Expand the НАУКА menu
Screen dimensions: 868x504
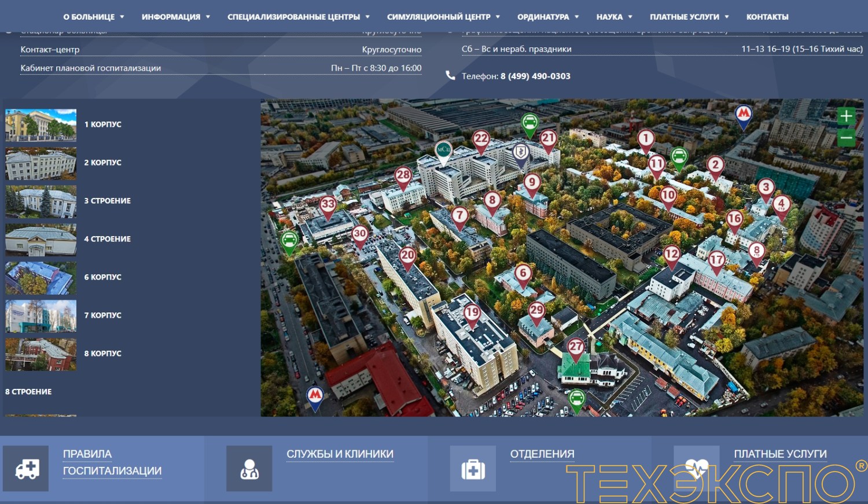pyautogui.click(x=615, y=17)
